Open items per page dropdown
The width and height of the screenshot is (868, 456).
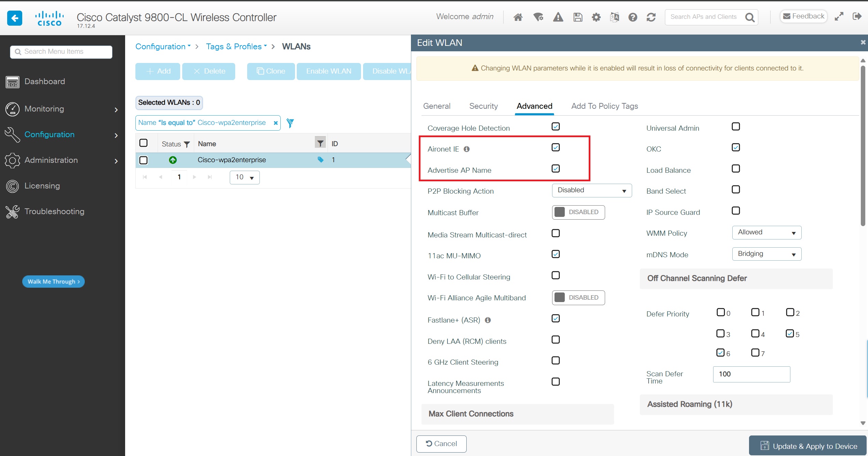click(244, 178)
